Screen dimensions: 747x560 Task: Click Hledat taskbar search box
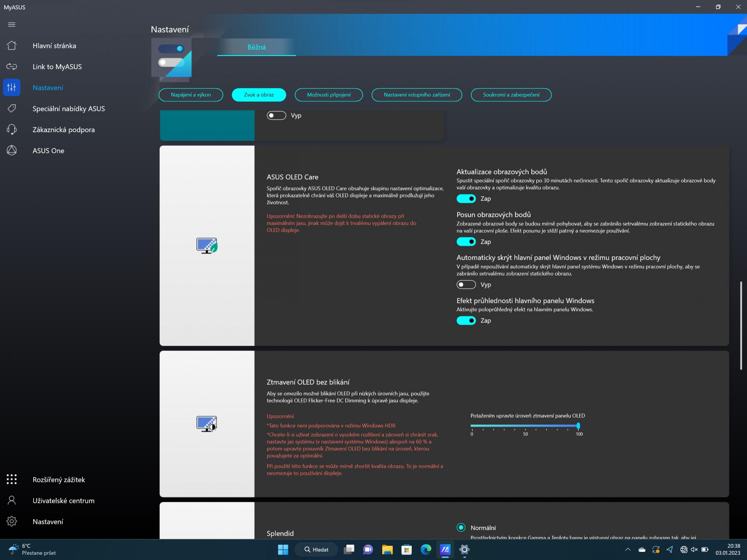click(x=317, y=549)
